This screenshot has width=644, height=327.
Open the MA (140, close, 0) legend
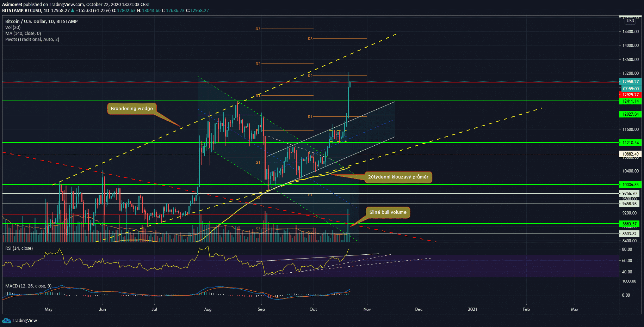pyautogui.click(x=23, y=34)
